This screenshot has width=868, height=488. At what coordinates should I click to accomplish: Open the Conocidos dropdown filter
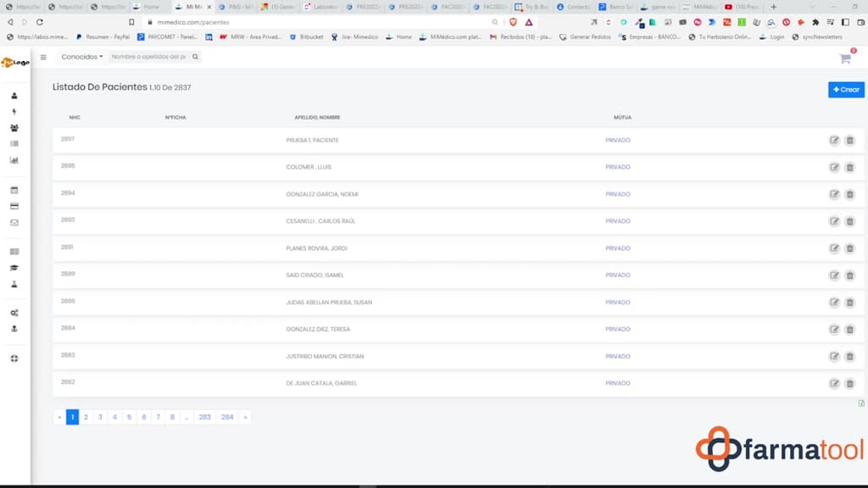[81, 57]
